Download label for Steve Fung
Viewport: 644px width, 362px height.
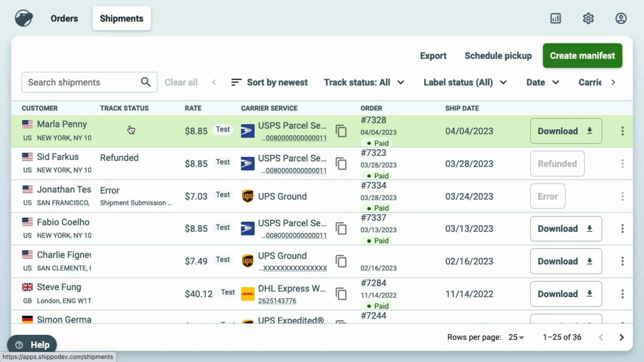566,294
